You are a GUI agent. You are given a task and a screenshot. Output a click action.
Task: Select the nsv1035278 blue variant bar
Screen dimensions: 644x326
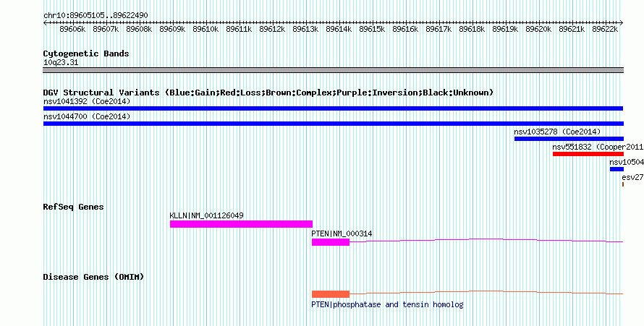(569, 139)
